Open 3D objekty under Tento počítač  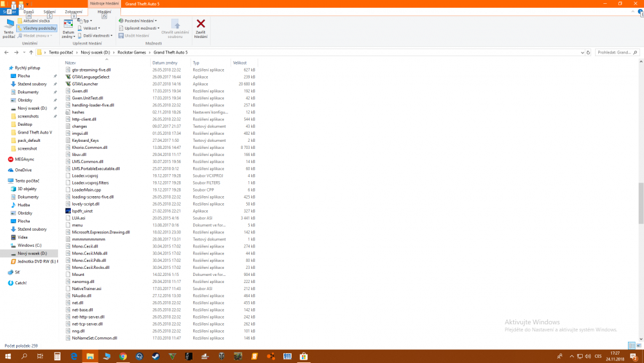click(26, 189)
